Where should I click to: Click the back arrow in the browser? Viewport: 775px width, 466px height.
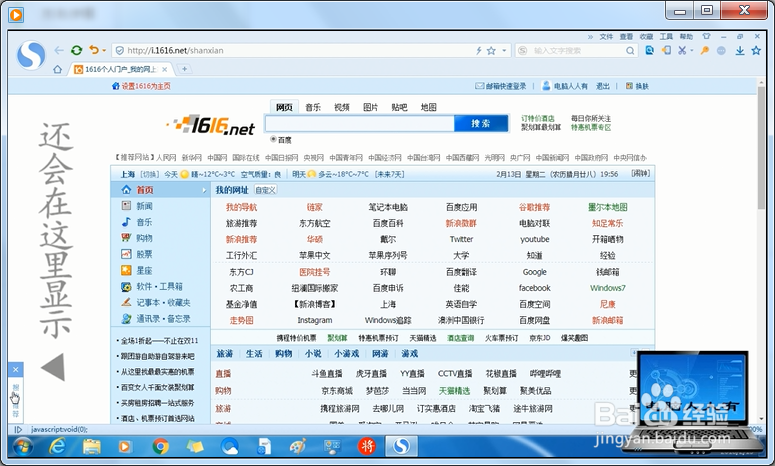coord(59,50)
